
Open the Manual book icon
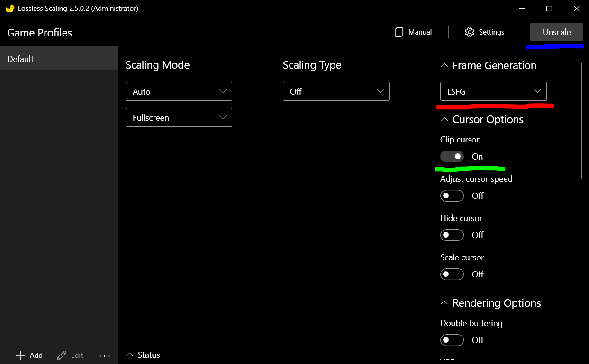[x=399, y=32]
